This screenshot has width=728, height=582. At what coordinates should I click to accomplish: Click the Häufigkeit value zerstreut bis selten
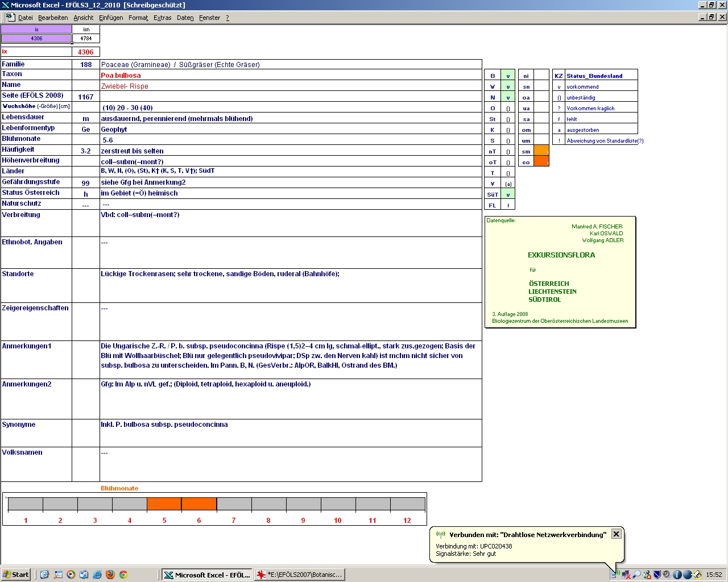pos(132,151)
